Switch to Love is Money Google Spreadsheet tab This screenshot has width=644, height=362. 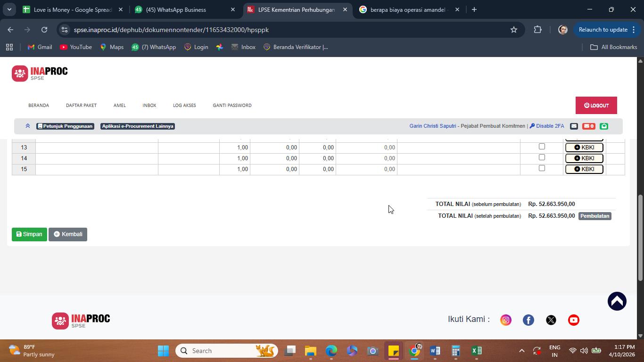[73, 9]
